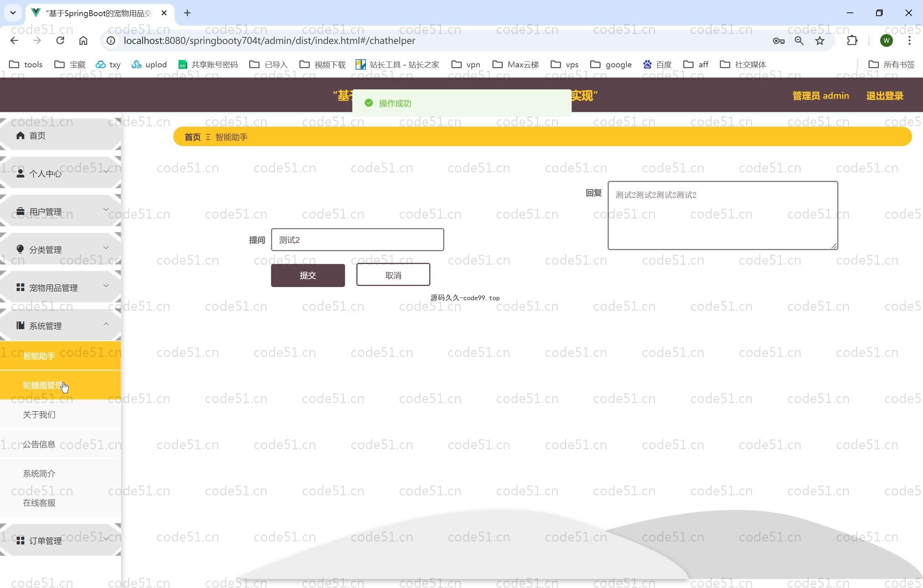Collapse the 系统管理 menu chevron
923x588 pixels.
(x=106, y=324)
